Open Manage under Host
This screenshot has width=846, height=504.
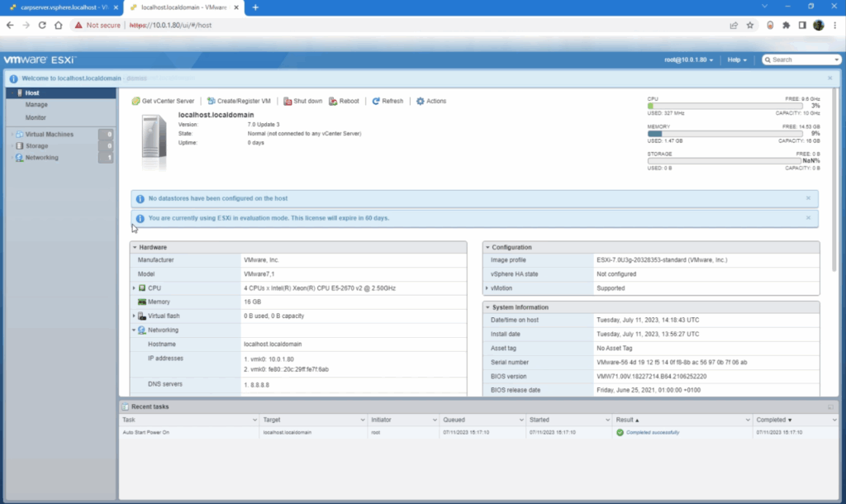pyautogui.click(x=36, y=105)
